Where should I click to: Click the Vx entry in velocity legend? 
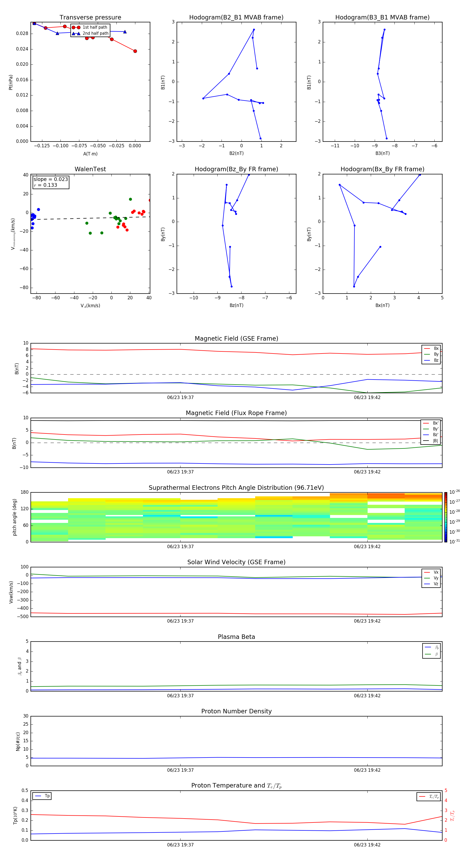pyautogui.click(x=431, y=572)
